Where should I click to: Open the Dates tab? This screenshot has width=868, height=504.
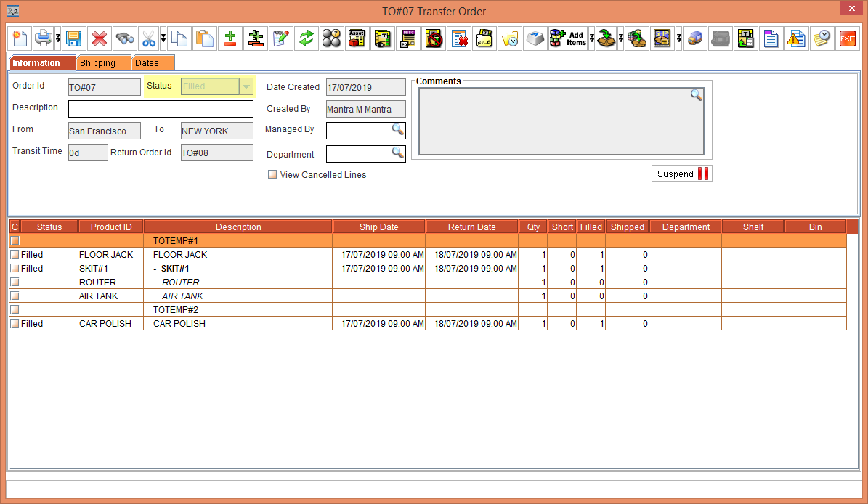[x=151, y=63]
